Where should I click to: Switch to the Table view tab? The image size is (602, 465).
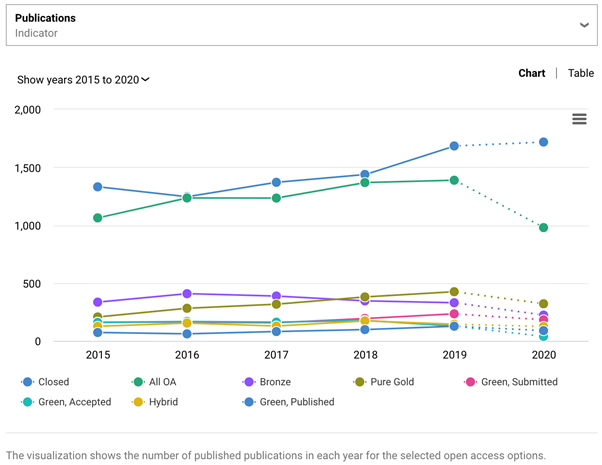click(580, 73)
